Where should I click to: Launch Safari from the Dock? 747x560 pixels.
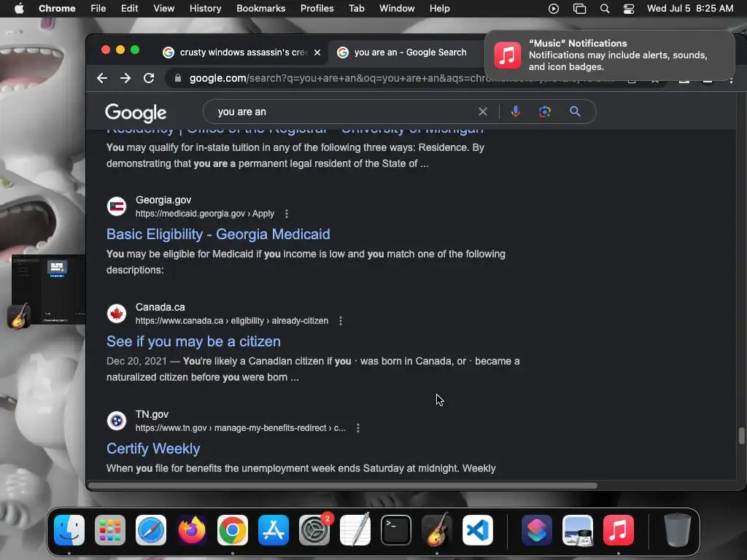tap(151, 530)
